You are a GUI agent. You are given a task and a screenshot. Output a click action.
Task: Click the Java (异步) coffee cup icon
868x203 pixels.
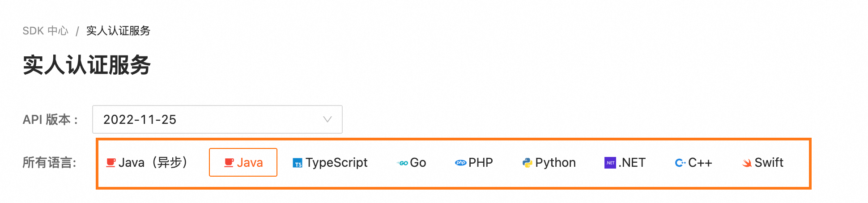[x=111, y=163]
